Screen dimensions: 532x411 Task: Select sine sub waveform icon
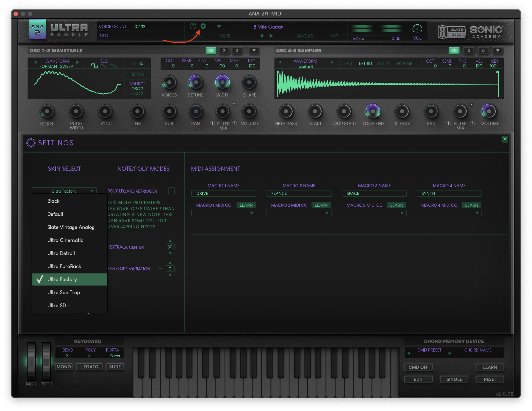click(x=113, y=66)
